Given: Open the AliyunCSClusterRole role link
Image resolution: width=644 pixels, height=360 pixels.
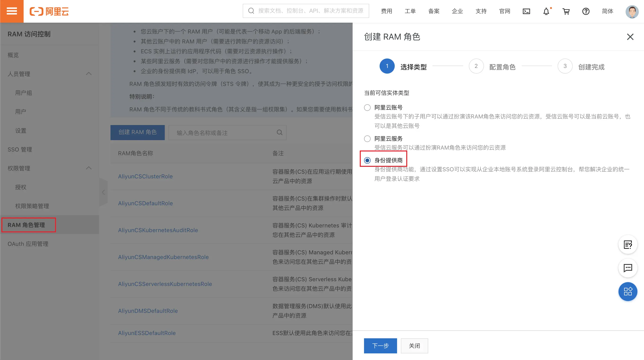Looking at the screenshot, I should 145,176.
